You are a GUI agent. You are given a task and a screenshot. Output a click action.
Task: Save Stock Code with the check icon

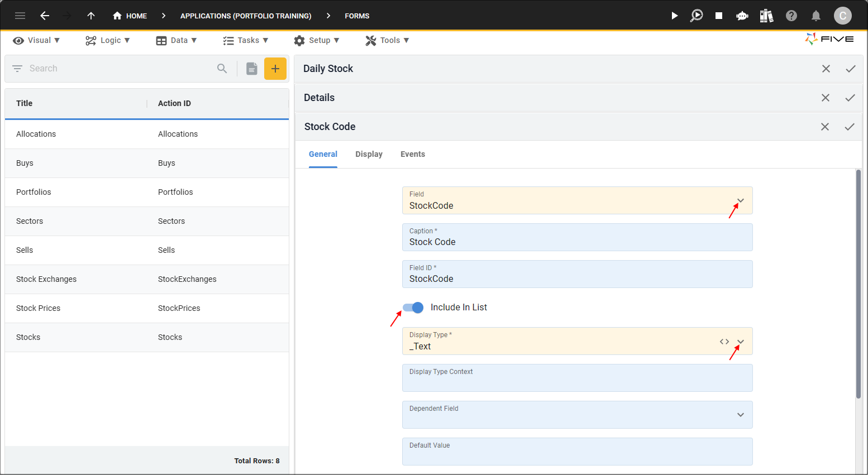(x=850, y=127)
